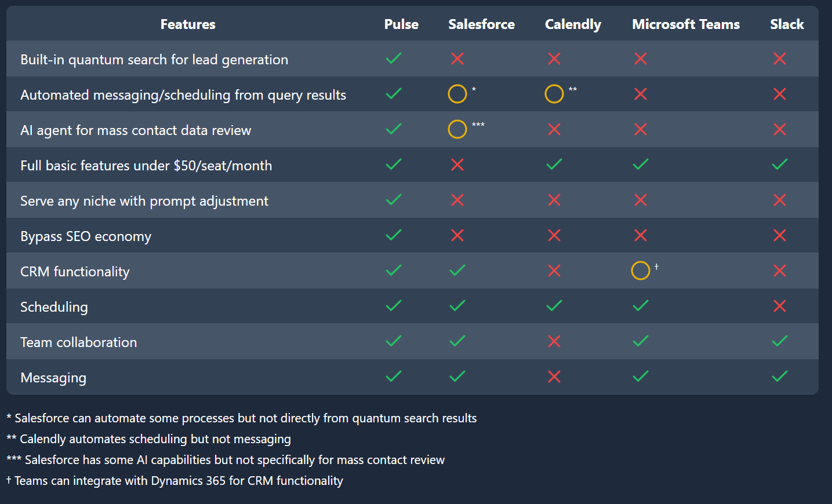Image resolution: width=832 pixels, height=504 pixels.
Task: Click the Bypass SEO economy feature label
Action: tap(86, 236)
